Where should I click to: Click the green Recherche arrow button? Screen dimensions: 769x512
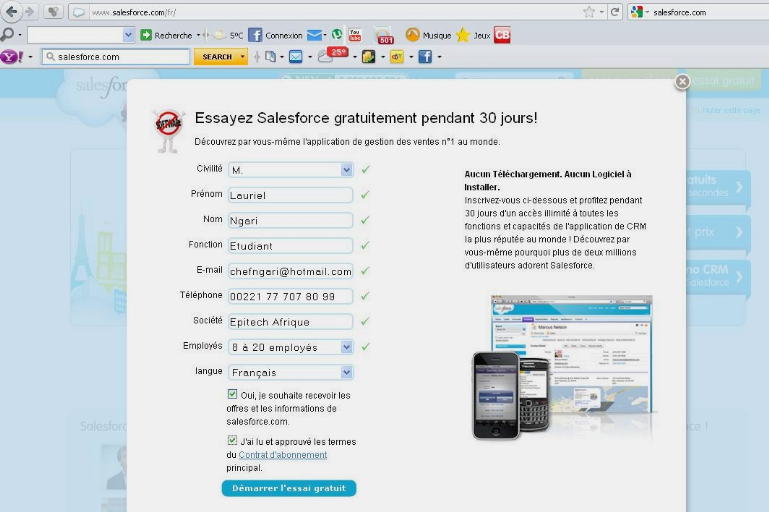coord(146,35)
